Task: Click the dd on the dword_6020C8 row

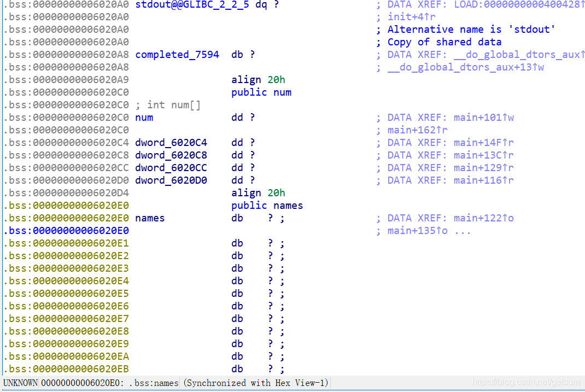Action: [237, 155]
